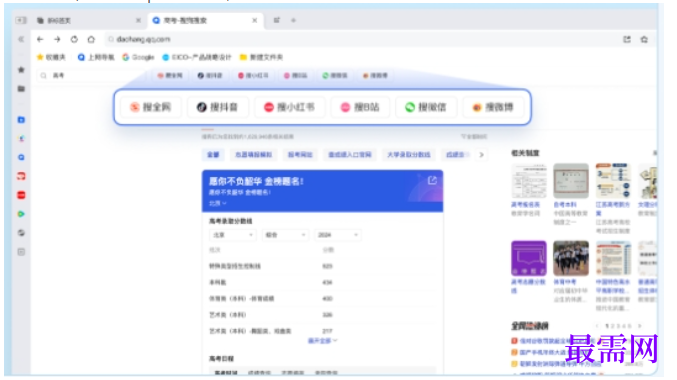Go to previous page of hot list
677x380 pixels.
(598, 326)
